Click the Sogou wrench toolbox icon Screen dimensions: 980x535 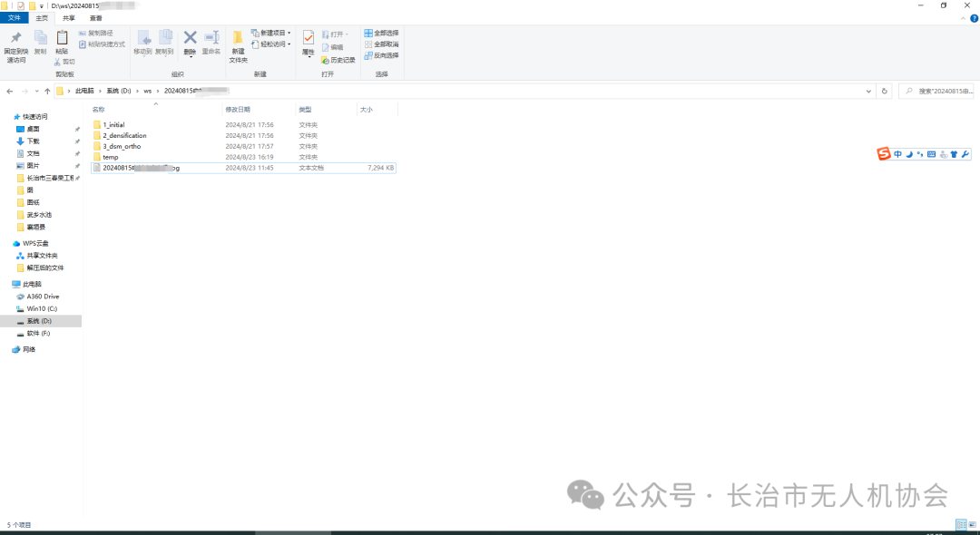[x=965, y=154]
